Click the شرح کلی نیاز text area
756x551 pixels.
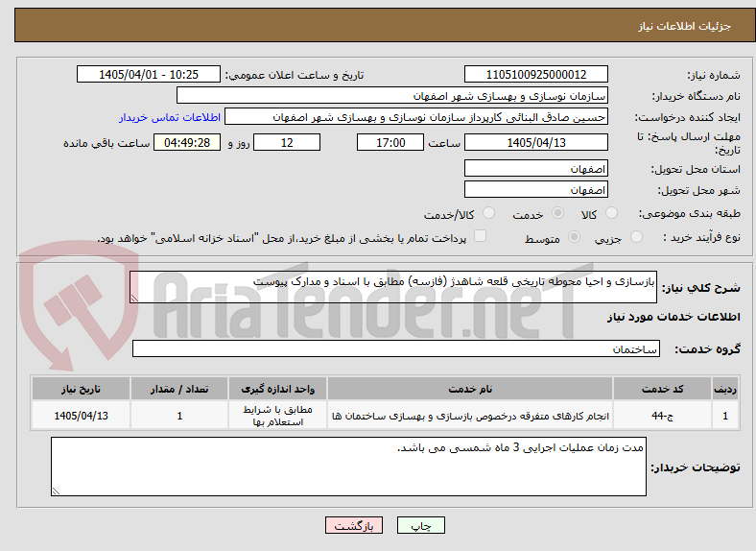(x=393, y=287)
